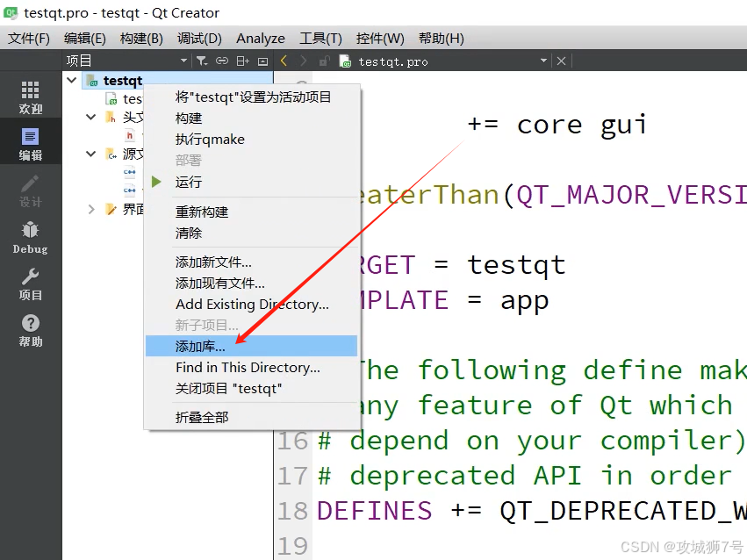Image resolution: width=747 pixels, height=560 pixels.
Task: Click the file lock icon
Action: [x=325, y=61]
